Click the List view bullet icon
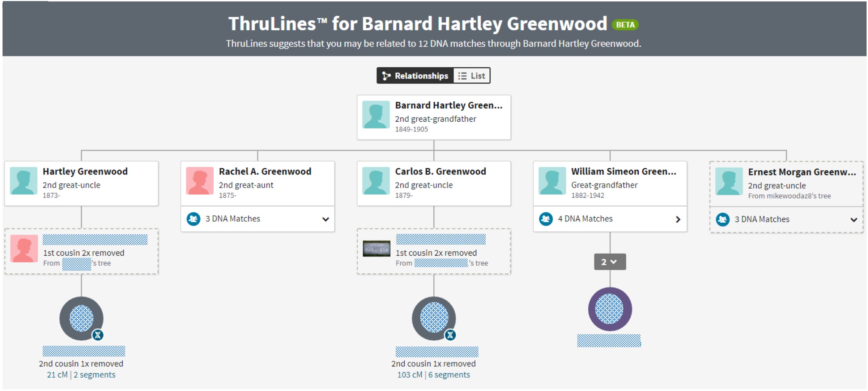The width and height of the screenshot is (868, 391). 462,76
